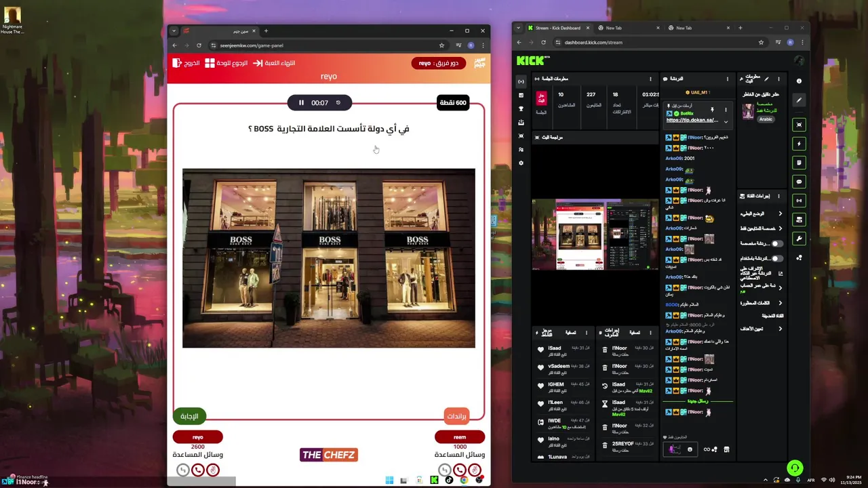Pause the question countdown timer
Screen dimensions: 868x488
[301, 103]
